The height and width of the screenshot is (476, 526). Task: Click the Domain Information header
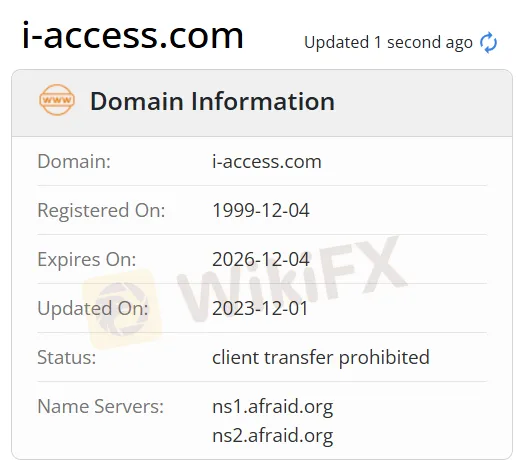tap(212, 101)
